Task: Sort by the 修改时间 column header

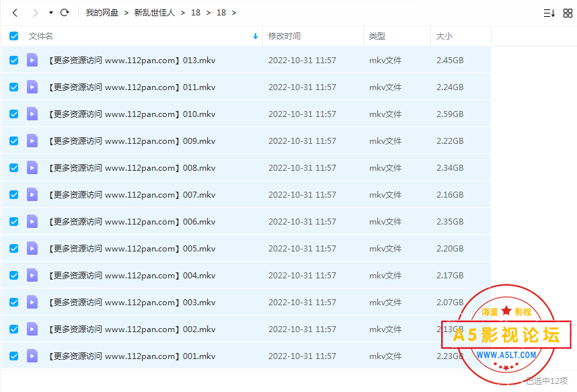Action: tap(284, 36)
